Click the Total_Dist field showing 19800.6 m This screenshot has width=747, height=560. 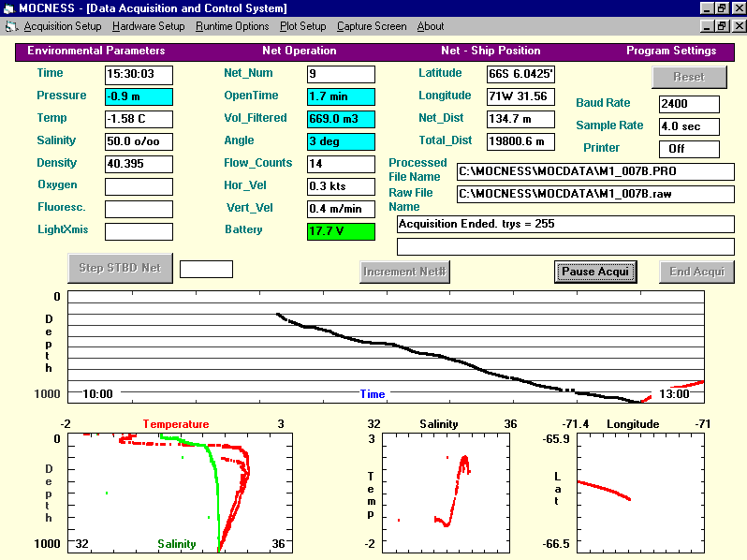[x=520, y=141]
